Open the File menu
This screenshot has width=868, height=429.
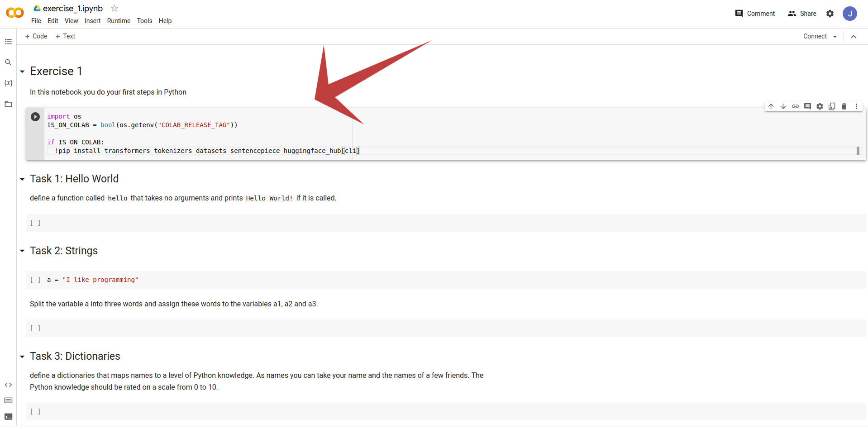click(36, 21)
